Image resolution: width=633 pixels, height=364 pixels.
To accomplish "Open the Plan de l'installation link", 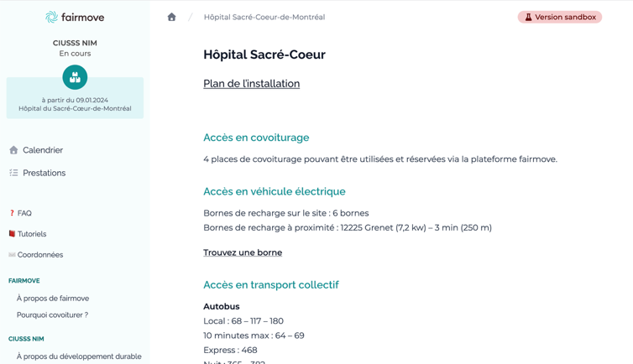I will coord(252,83).
